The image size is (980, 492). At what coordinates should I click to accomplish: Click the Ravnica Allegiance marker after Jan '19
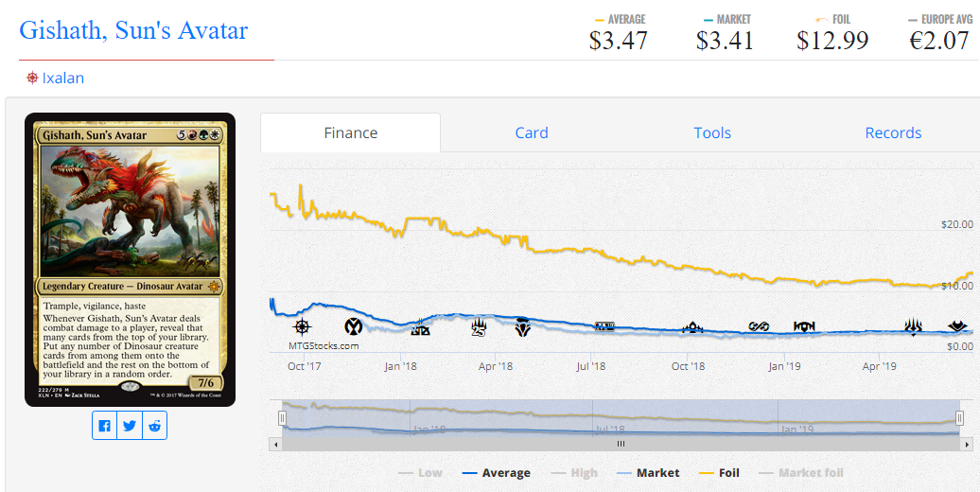(x=804, y=326)
